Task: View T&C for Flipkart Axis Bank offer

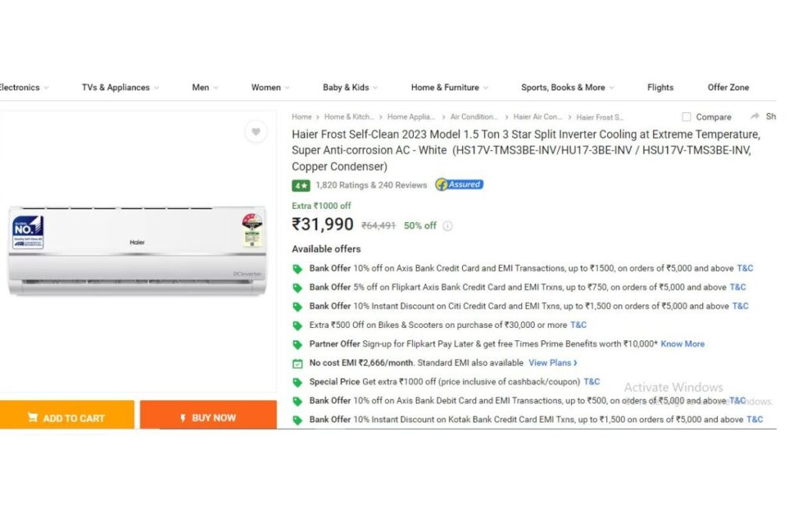Action: [x=738, y=287]
